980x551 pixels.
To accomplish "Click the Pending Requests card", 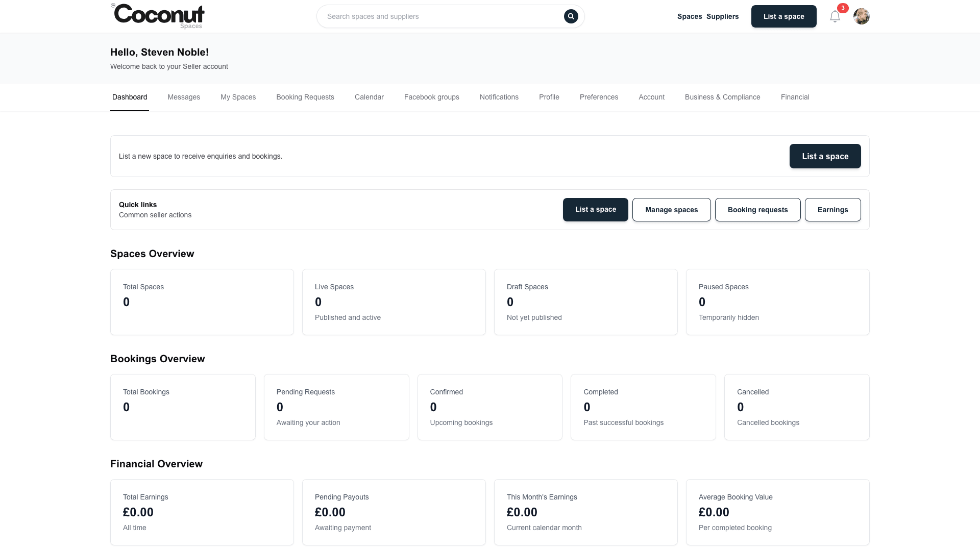I will click(336, 407).
